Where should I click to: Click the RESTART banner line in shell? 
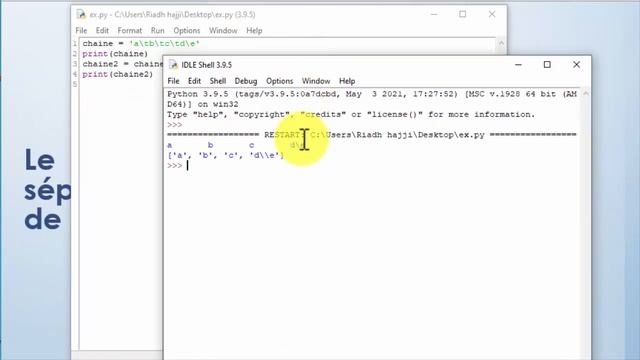(371, 135)
